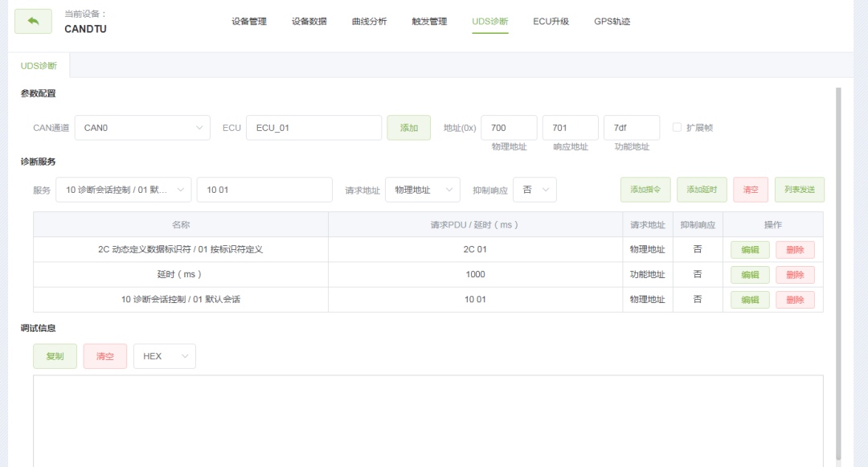
Task: Click the 添加指令 button
Action: [x=645, y=190]
